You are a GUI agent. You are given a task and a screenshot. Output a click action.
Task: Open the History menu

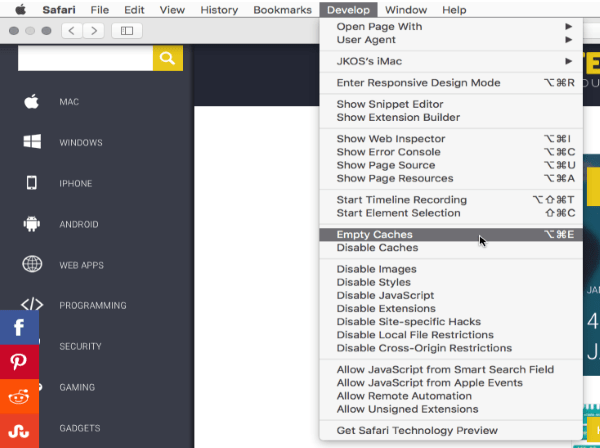(x=219, y=10)
